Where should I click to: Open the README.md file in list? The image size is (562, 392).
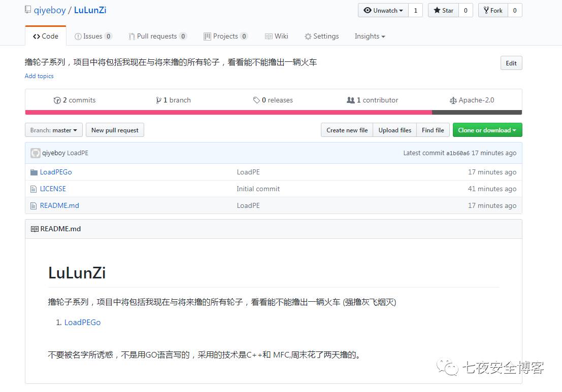click(59, 205)
